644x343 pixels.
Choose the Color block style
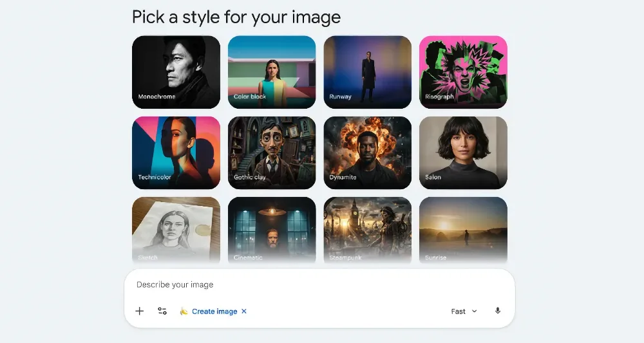pos(272,72)
